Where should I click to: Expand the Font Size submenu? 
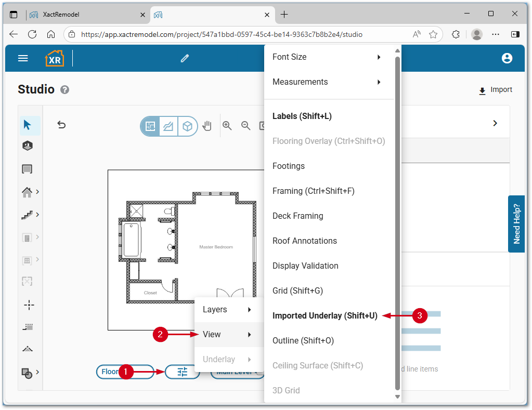coord(327,57)
